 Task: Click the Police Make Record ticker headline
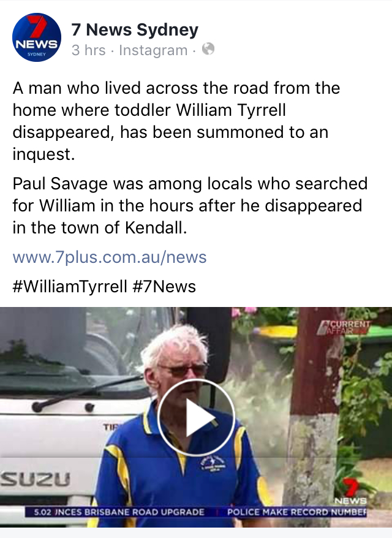point(297,512)
